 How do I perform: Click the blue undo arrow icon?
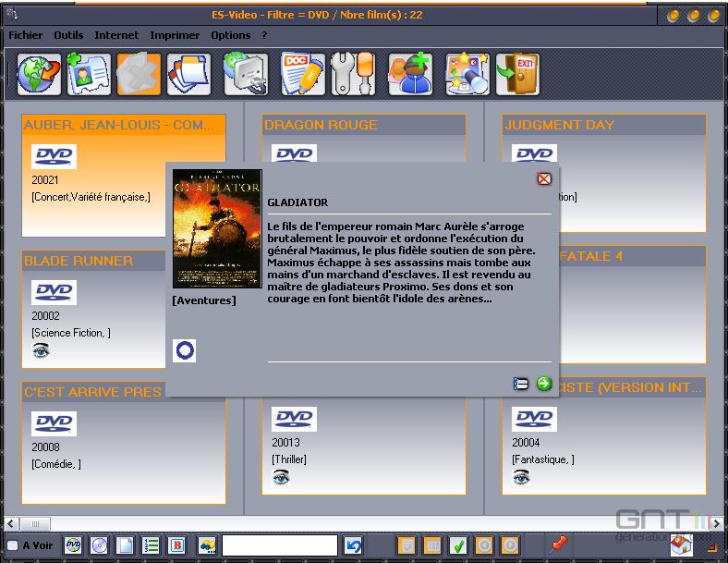click(x=353, y=545)
